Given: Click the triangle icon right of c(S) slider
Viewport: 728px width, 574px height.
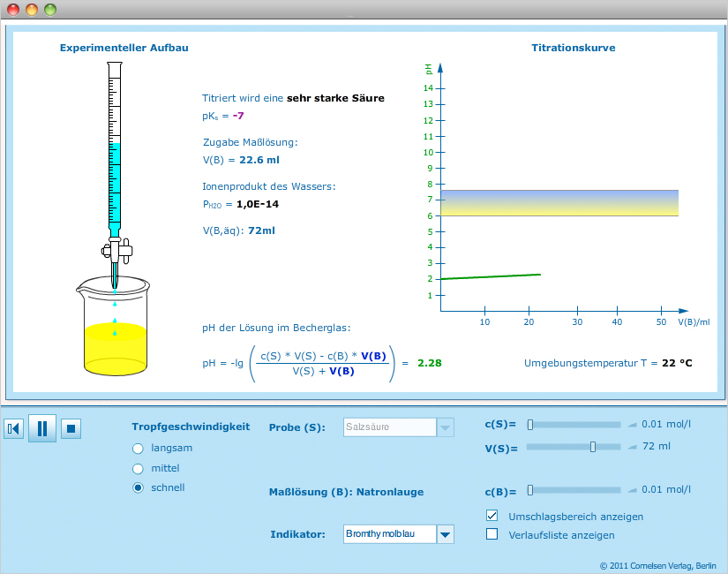Looking at the screenshot, I should pyautogui.click(x=632, y=424).
